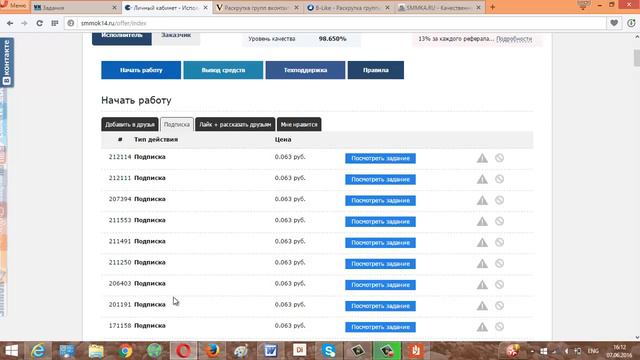Click task number 211553

pos(120,220)
